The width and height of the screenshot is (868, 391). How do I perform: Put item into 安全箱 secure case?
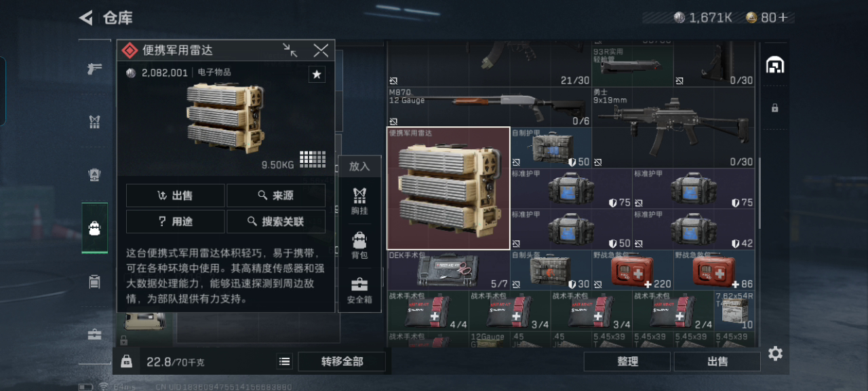pos(359,290)
